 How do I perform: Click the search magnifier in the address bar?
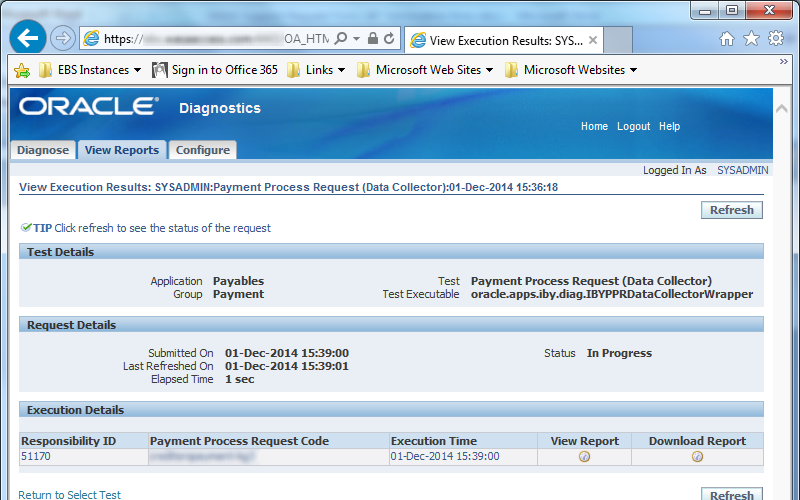tap(340, 39)
